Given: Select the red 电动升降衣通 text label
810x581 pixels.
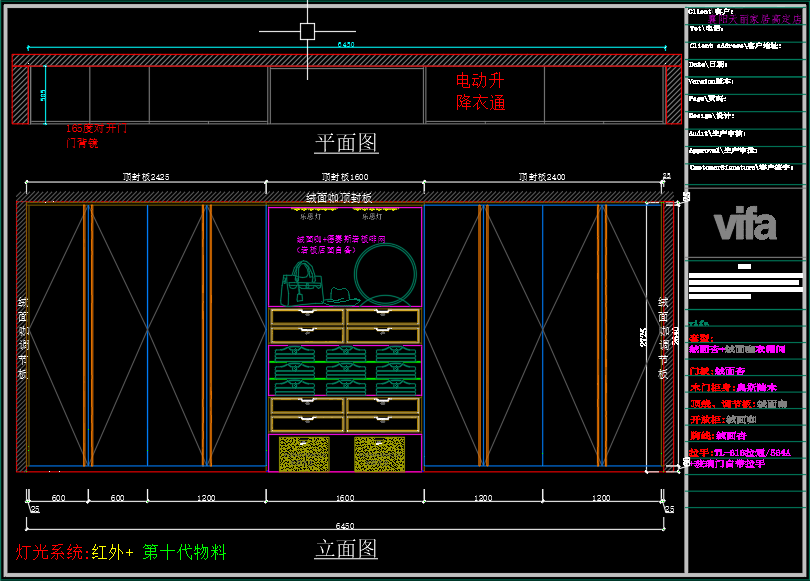Looking at the screenshot, I should pyautogui.click(x=481, y=91).
